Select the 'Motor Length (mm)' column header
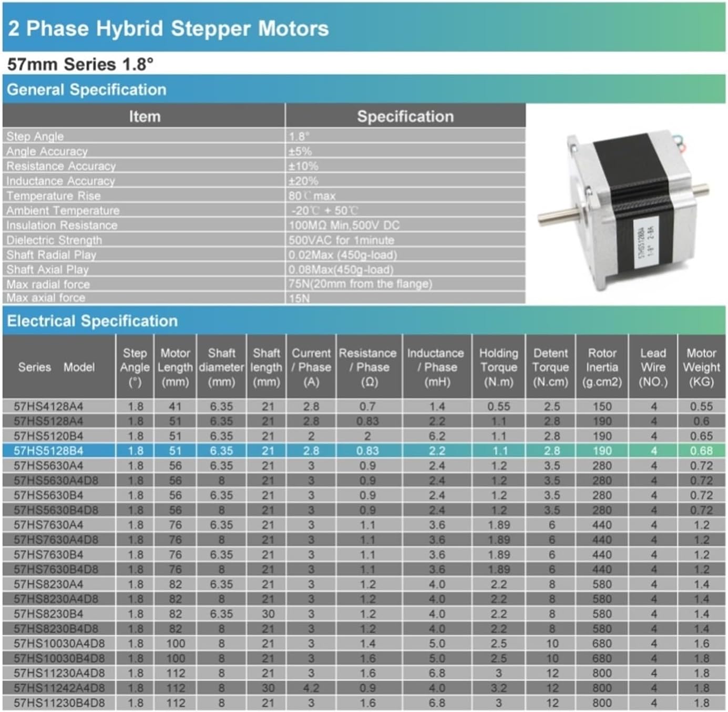The width and height of the screenshot is (728, 712). click(175, 367)
